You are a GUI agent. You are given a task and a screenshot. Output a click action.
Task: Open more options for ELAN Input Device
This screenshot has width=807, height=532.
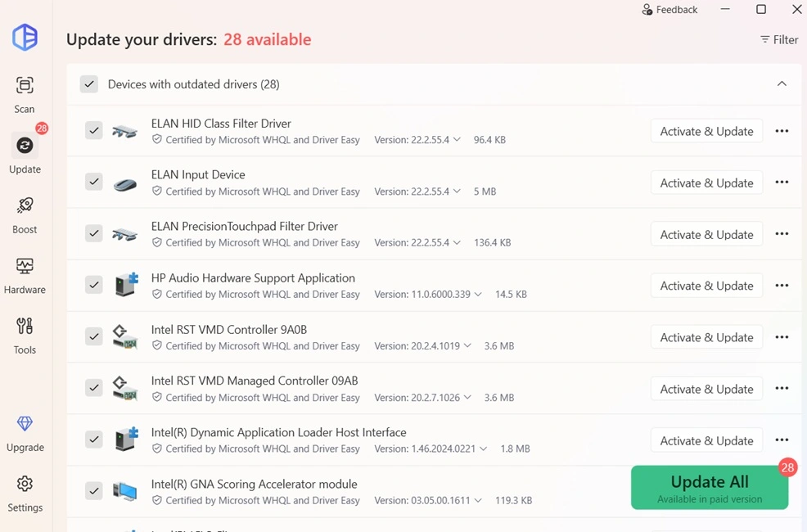click(782, 183)
